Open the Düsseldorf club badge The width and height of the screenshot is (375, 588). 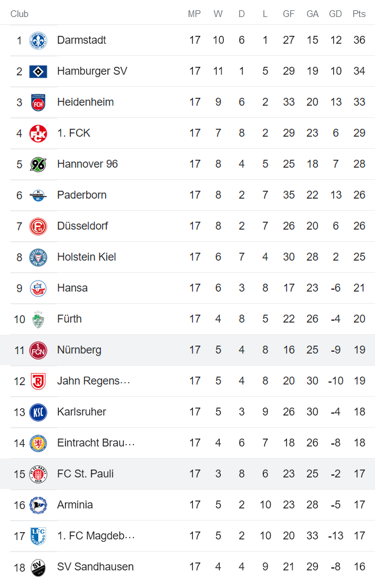click(x=38, y=226)
